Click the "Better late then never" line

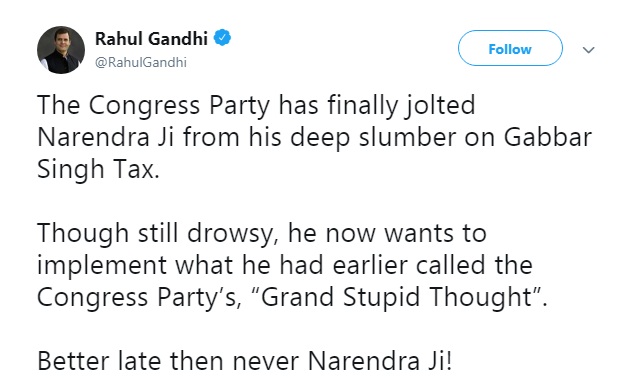tap(244, 361)
